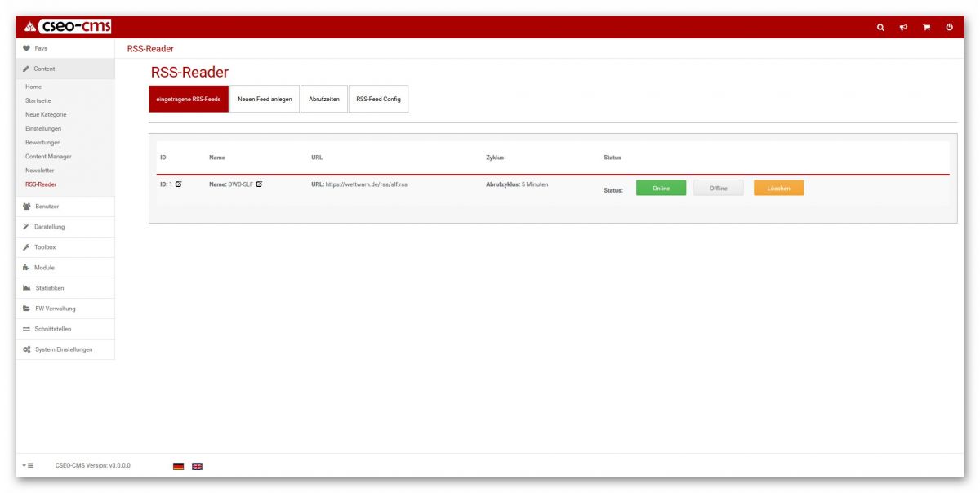Expand the Statistiken section
The width and height of the screenshot is (980, 493).
[65, 288]
